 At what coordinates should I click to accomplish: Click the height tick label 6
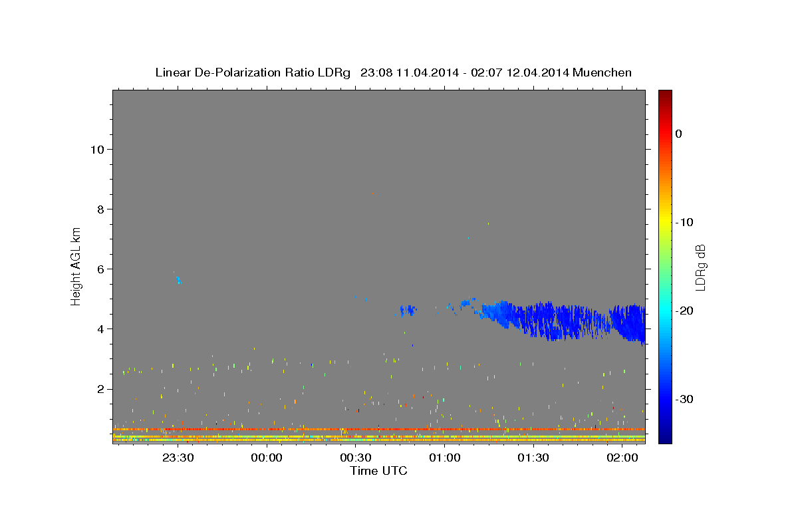click(x=100, y=269)
